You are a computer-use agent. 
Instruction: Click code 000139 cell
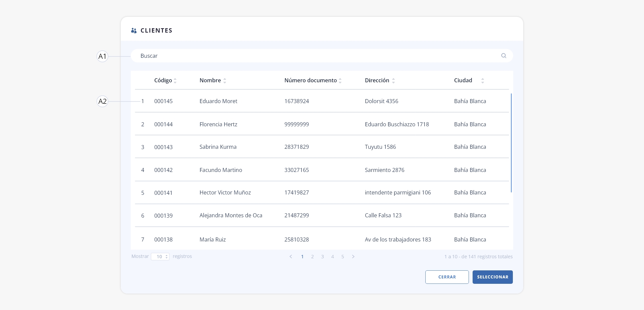(x=163, y=216)
